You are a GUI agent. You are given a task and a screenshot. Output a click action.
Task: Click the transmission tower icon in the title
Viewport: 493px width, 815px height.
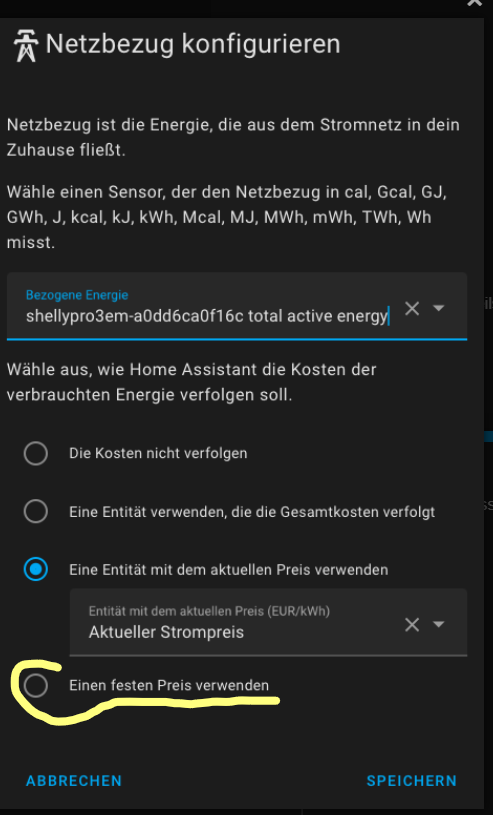coord(25,46)
